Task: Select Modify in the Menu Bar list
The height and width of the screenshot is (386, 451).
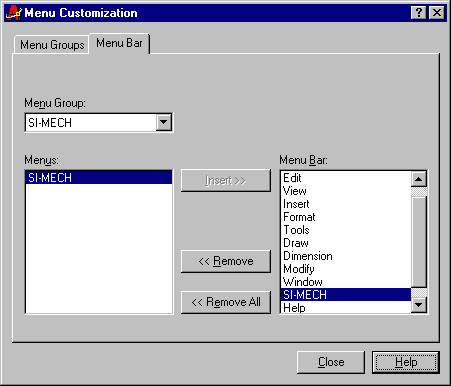Action: (346, 269)
